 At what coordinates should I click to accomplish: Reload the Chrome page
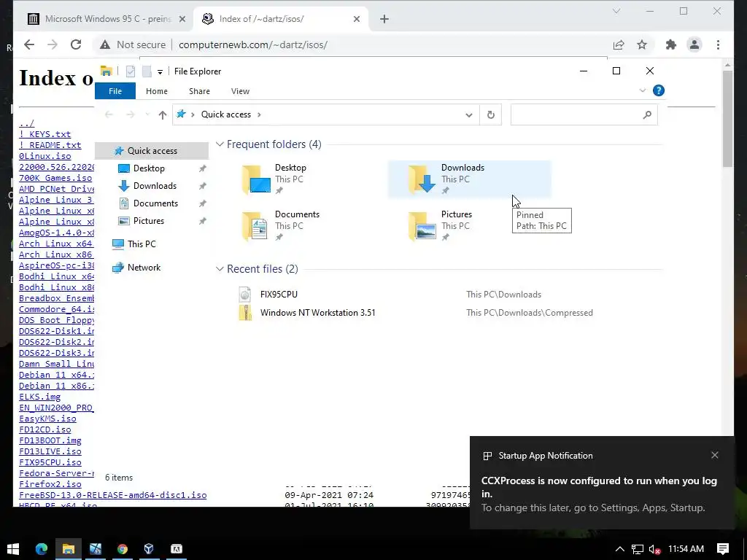click(x=76, y=44)
